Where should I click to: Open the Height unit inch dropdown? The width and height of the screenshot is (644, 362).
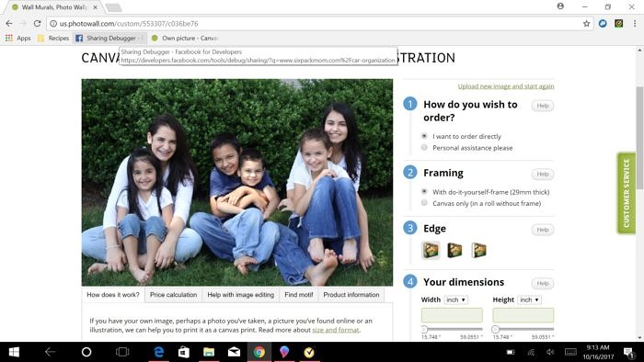click(x=529, y=300)
